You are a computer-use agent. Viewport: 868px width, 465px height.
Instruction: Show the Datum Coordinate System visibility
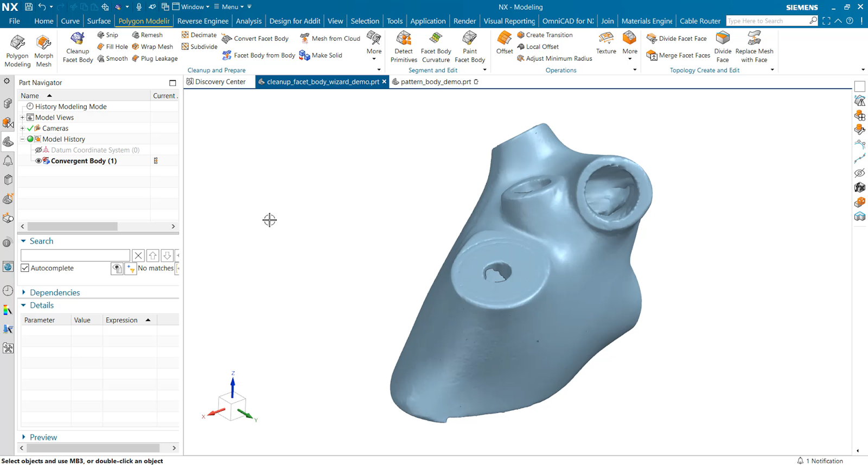39,150
